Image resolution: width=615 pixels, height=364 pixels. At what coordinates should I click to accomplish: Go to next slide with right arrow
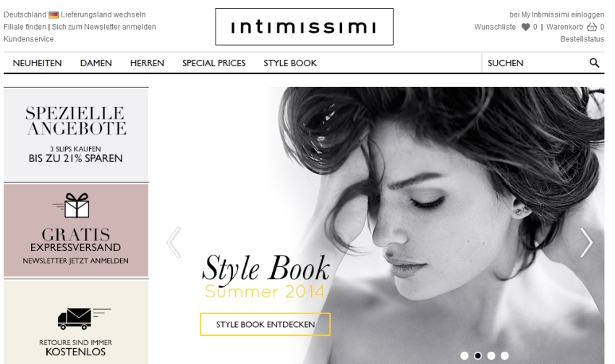(x=586, y=242)
